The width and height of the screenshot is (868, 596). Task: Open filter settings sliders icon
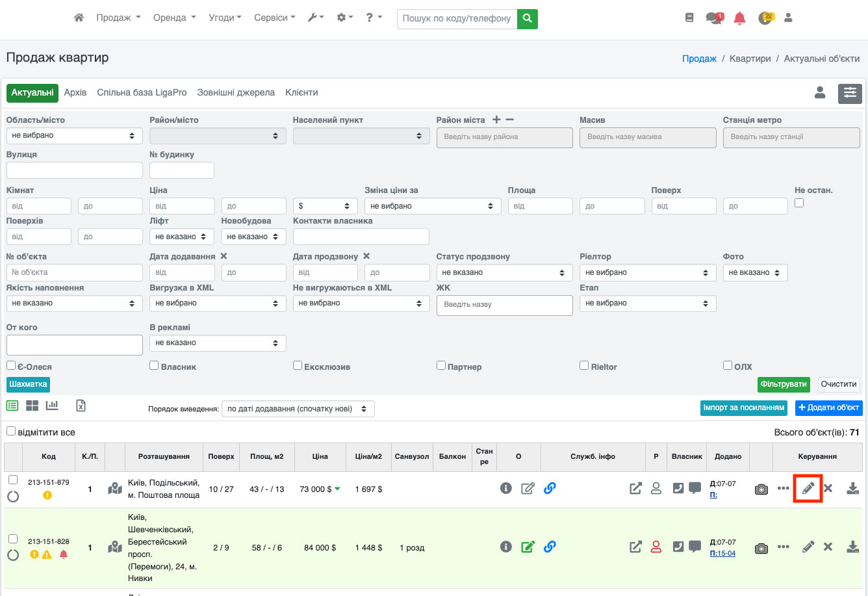coord(850,94)
